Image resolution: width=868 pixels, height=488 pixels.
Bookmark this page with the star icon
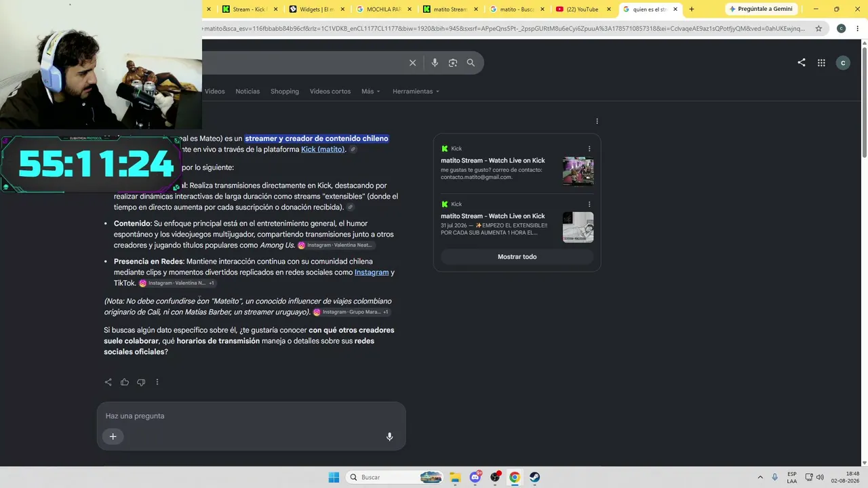click(x=818, y=28)
